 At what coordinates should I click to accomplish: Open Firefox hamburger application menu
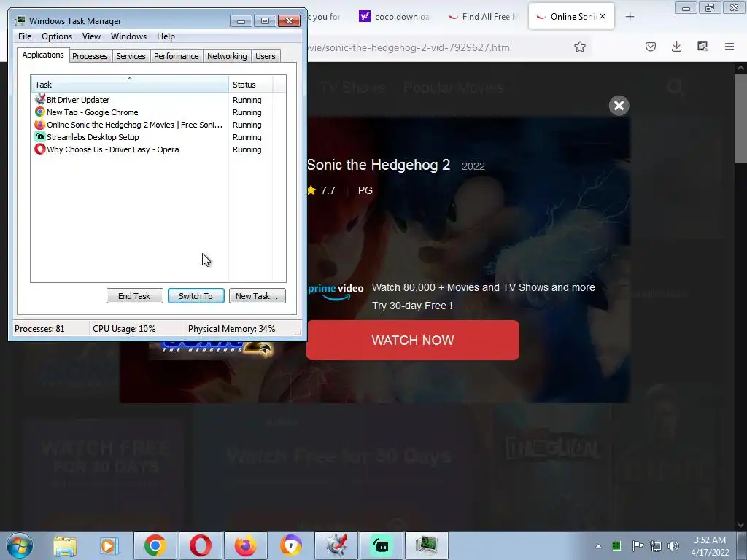click(x=729, y=47)
